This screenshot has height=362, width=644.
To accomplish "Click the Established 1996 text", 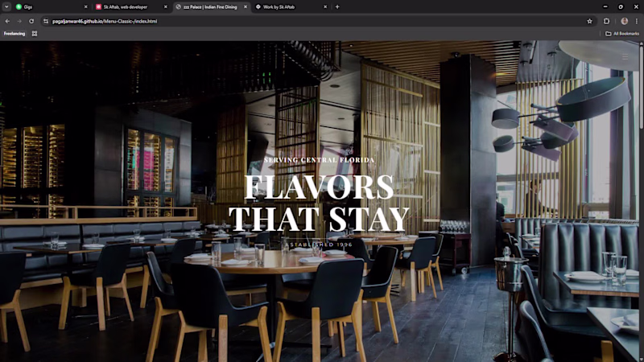I will (x=319, y=245).
